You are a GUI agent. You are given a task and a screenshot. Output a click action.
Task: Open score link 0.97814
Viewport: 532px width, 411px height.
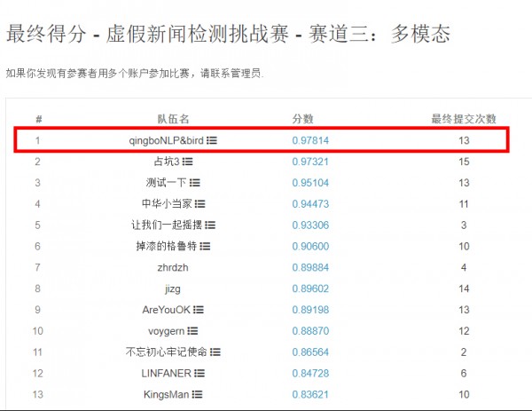310,140
